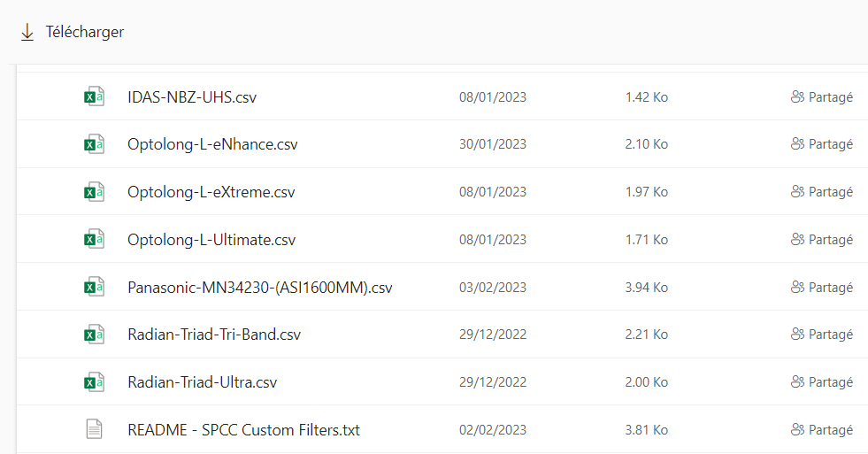Image resolution: width=868 pixels, height=454 pixels.
Task: Click the Excel icon for Optolong-L-Ultimate.csv
Action: point(94,239)
